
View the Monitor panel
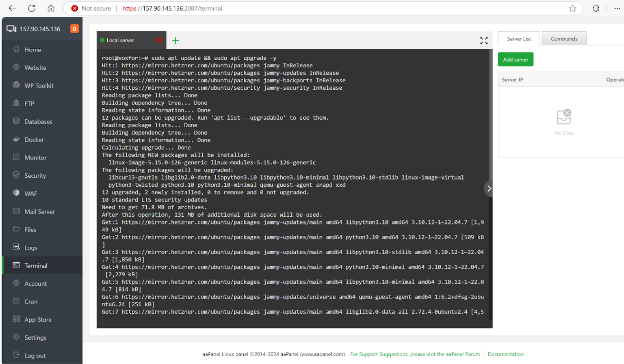[x=36, y=157]
